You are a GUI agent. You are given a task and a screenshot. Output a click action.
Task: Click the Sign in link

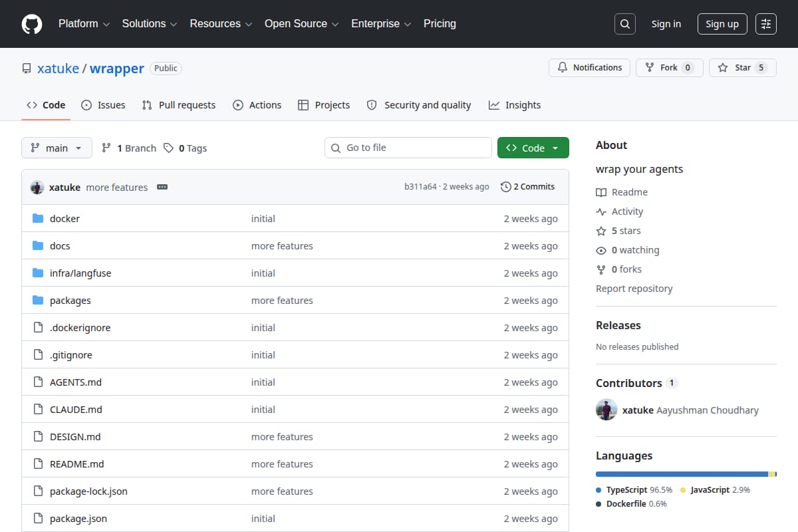pos(666,24)
